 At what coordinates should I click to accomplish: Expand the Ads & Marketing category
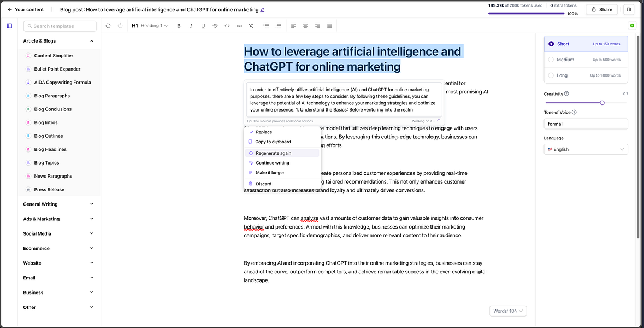pos(58,219)
